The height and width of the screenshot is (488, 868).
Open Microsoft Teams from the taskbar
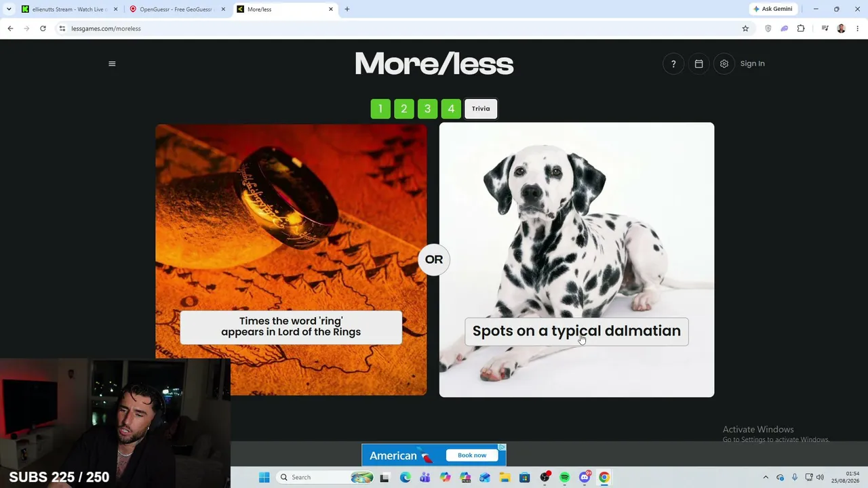click(425, 477)
